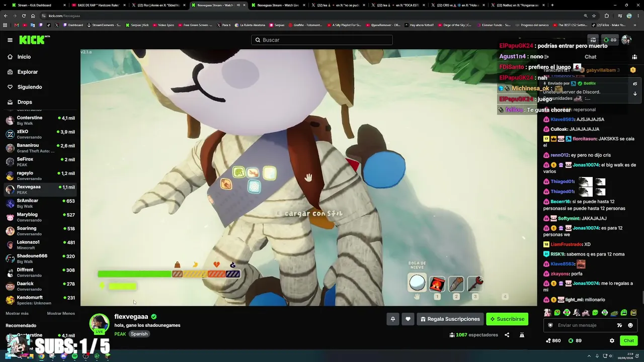This screenshot has width=644, height=362.
Task: Open the PEAK category link
Action: click(120, 334)
